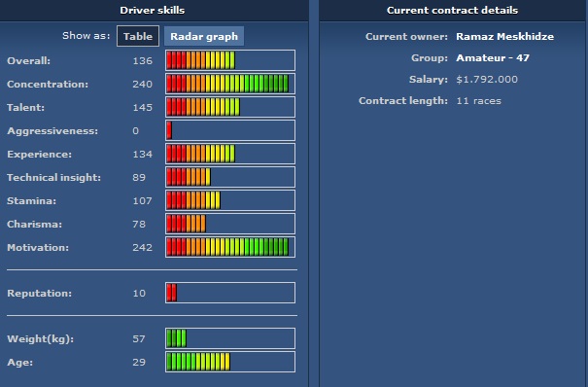Select the salary amount $1.792.000

tap(487, 79)
